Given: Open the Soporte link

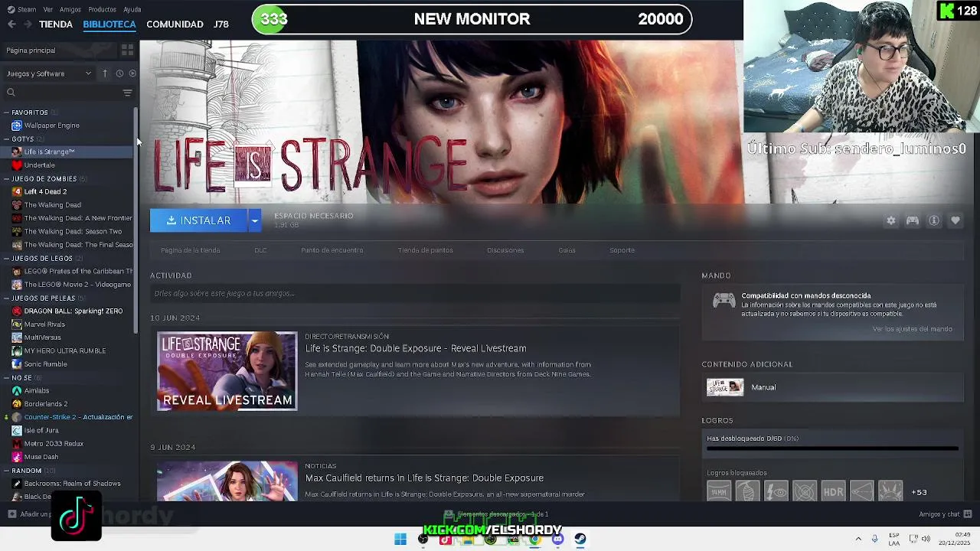Looking at the screenshot, I should click(x=622, y=250).
